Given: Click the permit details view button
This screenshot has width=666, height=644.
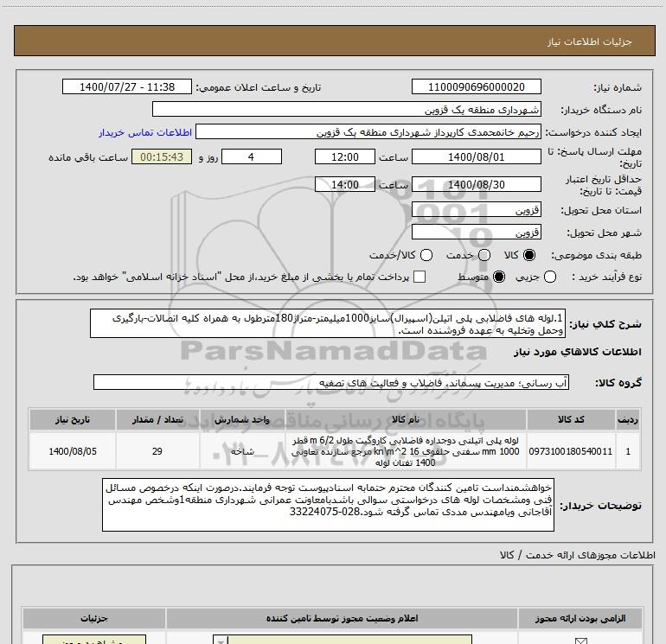Looking at the screenshot, I should click(94, 640).
